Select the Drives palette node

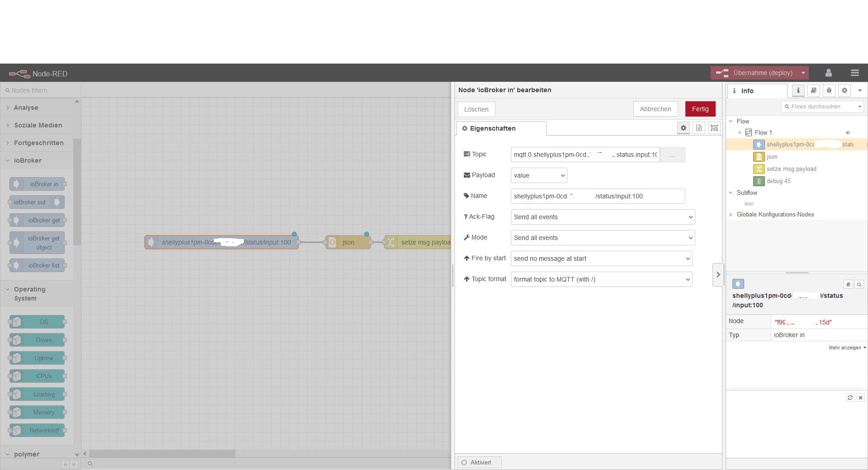[38, 340]
